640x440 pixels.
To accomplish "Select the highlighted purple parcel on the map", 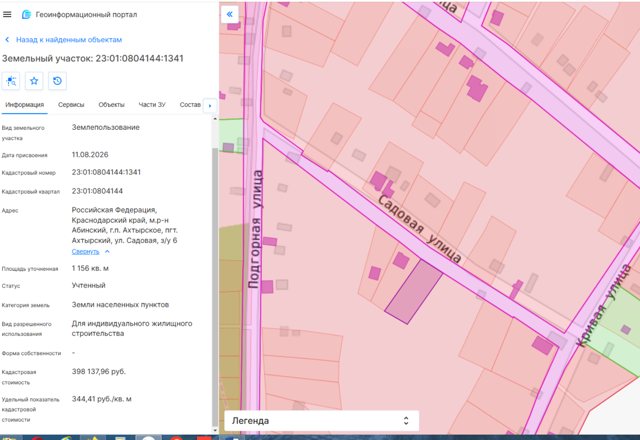I will point(413,292).
